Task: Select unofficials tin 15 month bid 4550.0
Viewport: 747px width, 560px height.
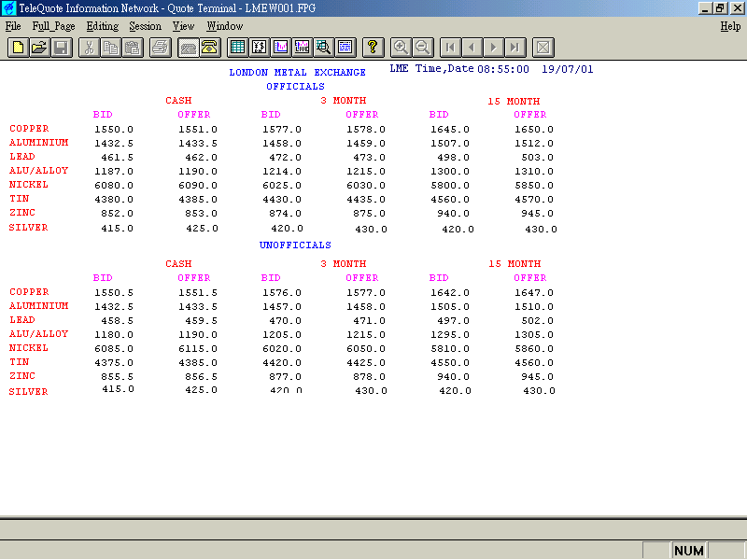Action: point(450,363)
